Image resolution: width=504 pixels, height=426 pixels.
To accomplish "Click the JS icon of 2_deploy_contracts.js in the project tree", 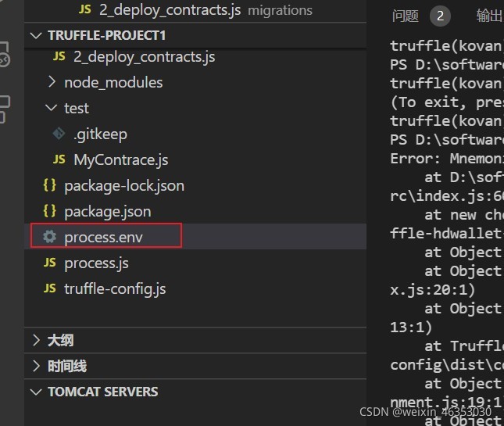I will point(59,56).
